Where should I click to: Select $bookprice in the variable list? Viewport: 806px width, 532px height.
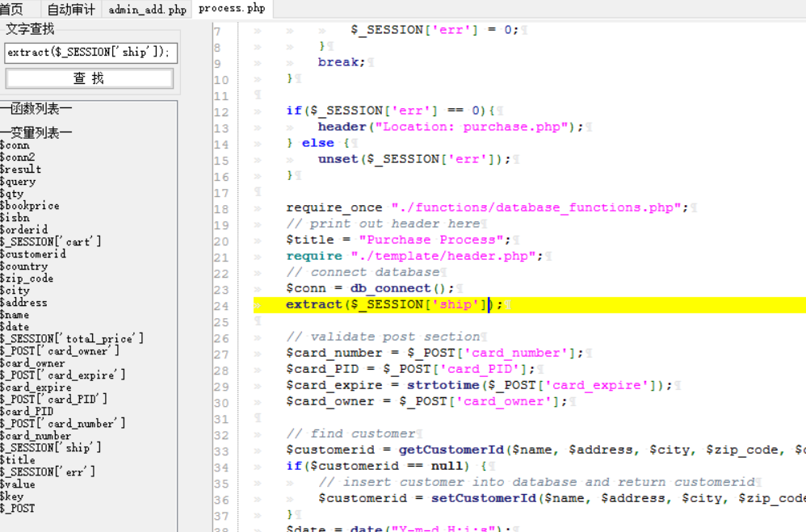pos(30,206)
